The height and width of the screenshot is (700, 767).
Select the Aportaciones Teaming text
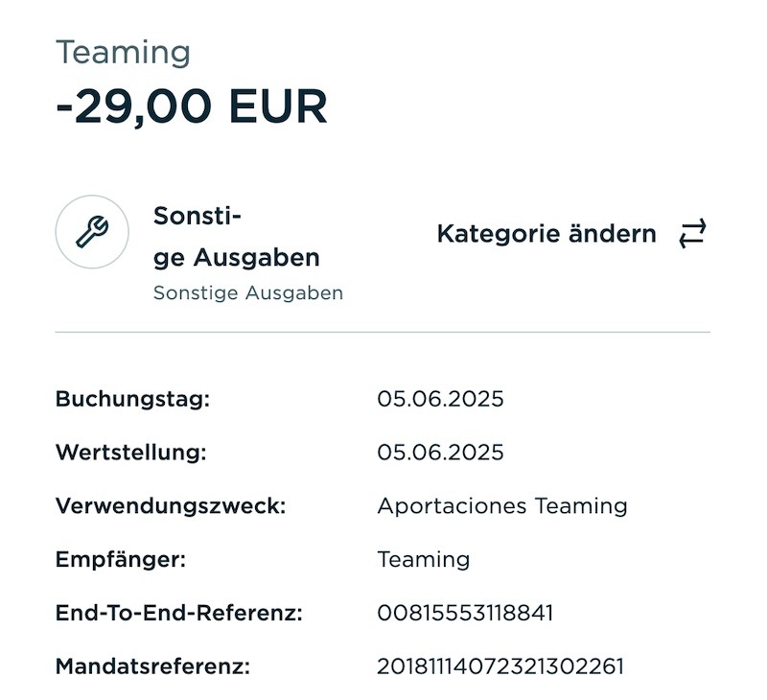[x=502, y=506]
